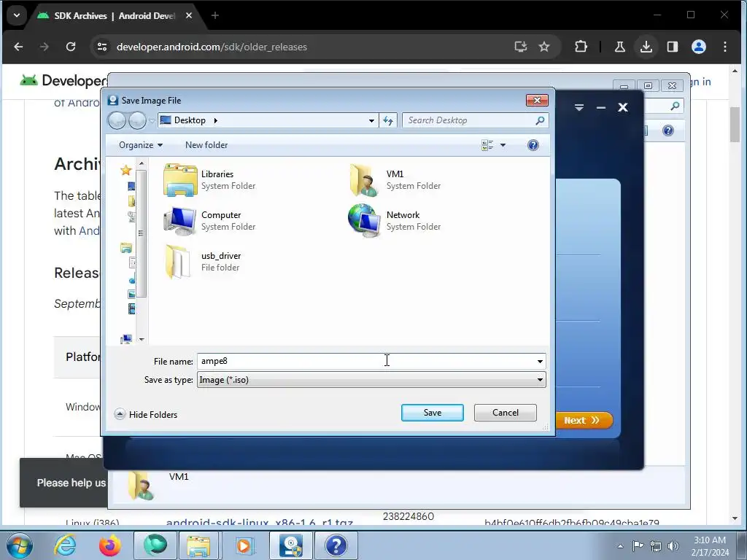Image resolution: width=747 pixels, height=560 pixels.
Task: Click the Chrome address bar URL
Action: point(212,47)
